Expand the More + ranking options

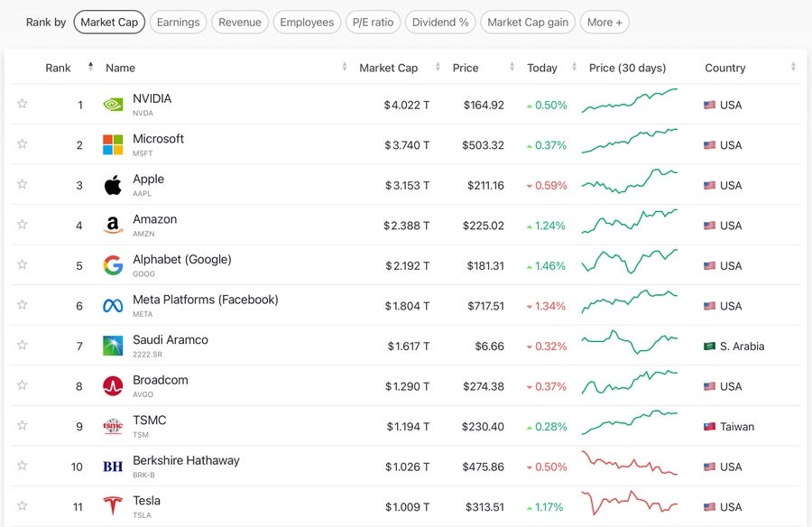point(604,23)
